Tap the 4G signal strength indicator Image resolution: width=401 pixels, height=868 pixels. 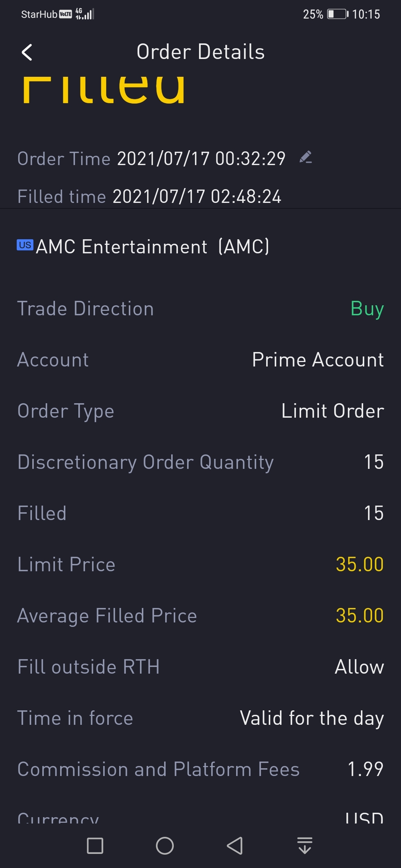pyautogui.click(x=85, y=14)
